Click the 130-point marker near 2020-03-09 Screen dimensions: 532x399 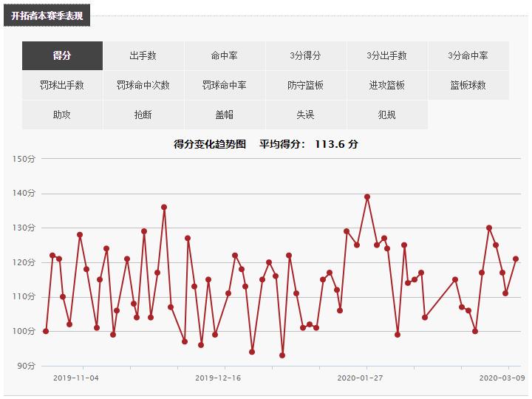pos(489,228)
